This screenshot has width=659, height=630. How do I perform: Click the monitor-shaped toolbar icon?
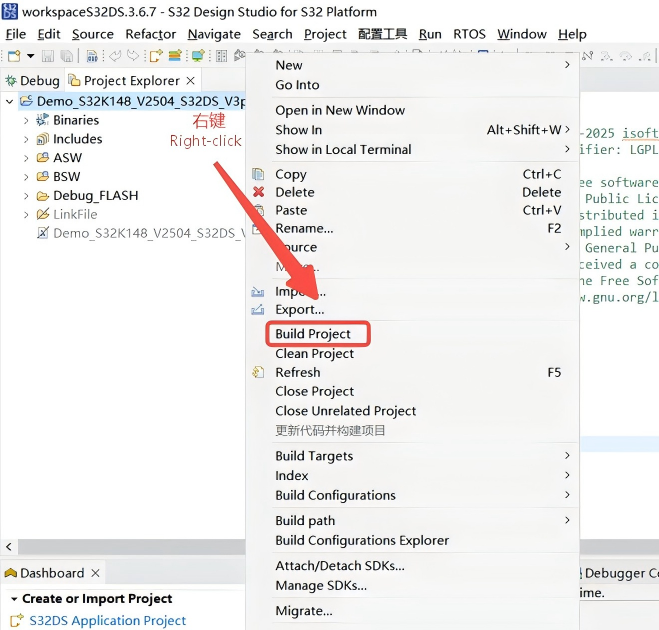click(x=198, y=55)
